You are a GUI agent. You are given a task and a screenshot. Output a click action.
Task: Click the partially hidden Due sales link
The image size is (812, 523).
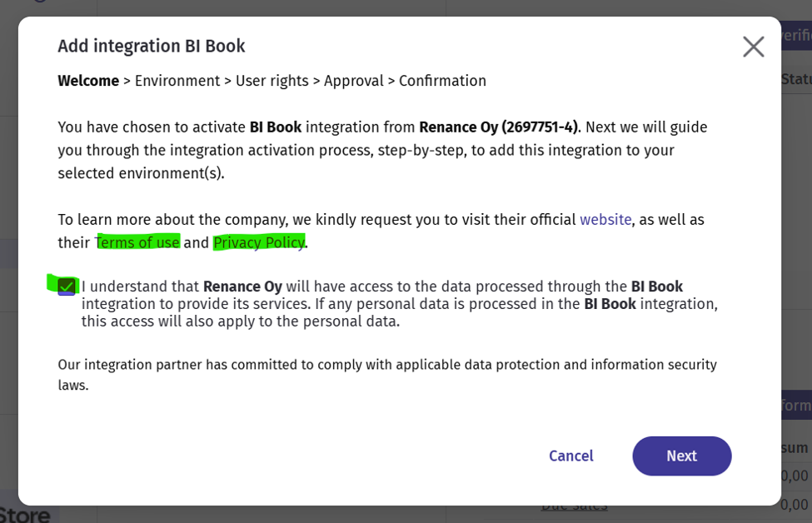point(574,508)
